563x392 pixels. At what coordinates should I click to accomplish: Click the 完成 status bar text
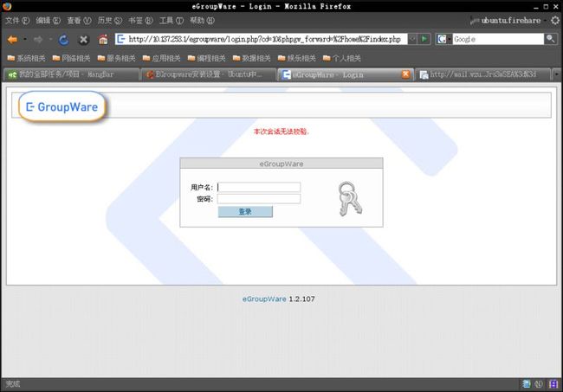tap(13, 384)
